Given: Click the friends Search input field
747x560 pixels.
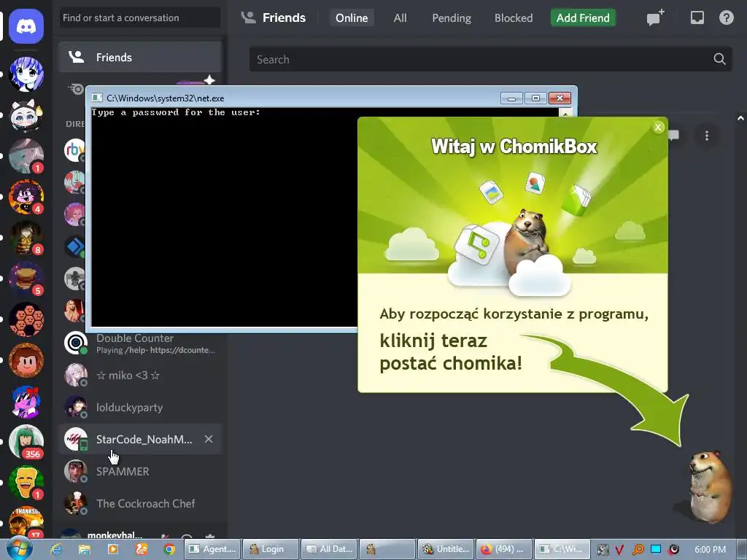Looking at the screenshot, I should [x=491, y=59].
